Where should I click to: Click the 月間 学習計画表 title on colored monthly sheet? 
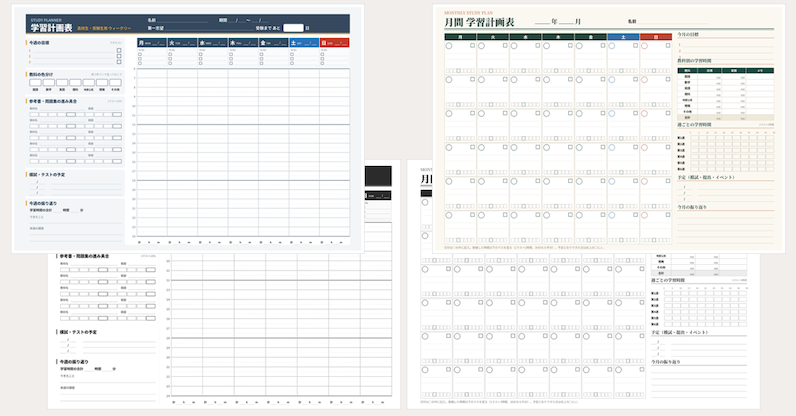click(479, 22)
